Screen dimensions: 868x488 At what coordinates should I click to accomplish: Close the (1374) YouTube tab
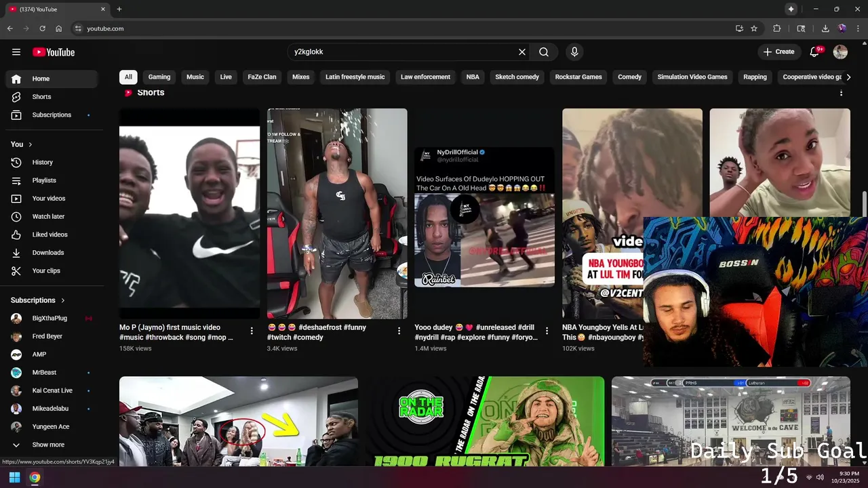103,9
